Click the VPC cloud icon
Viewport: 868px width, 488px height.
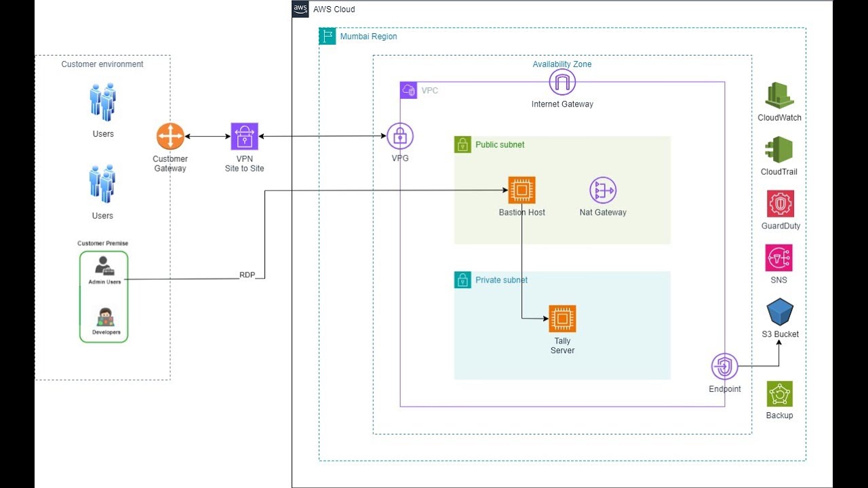[x=408, y=90]
